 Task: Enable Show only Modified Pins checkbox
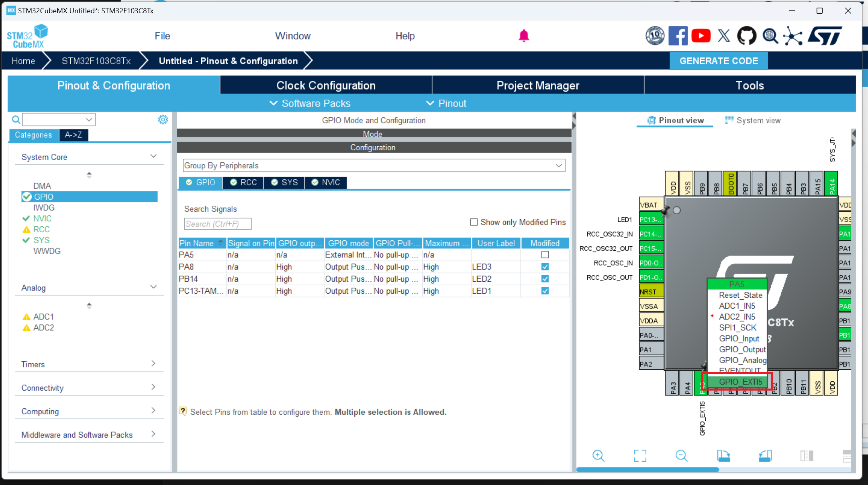pos(474,222)
